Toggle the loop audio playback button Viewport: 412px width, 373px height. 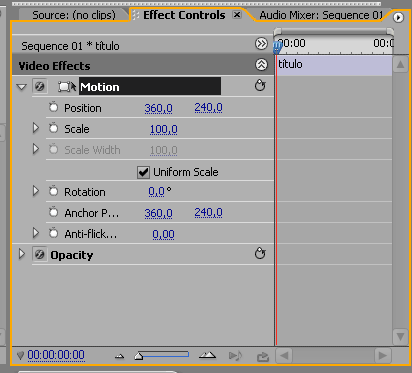(263, 357)
